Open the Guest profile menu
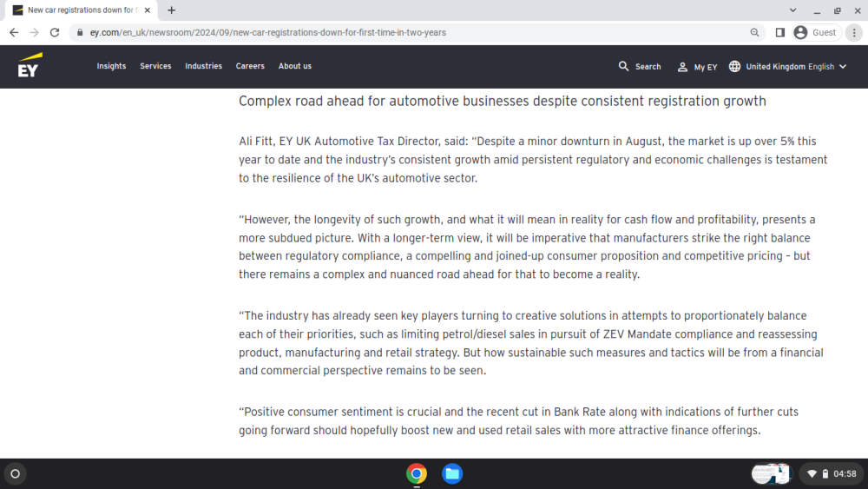This screenshot has width=868, height=489. [817, 33]
